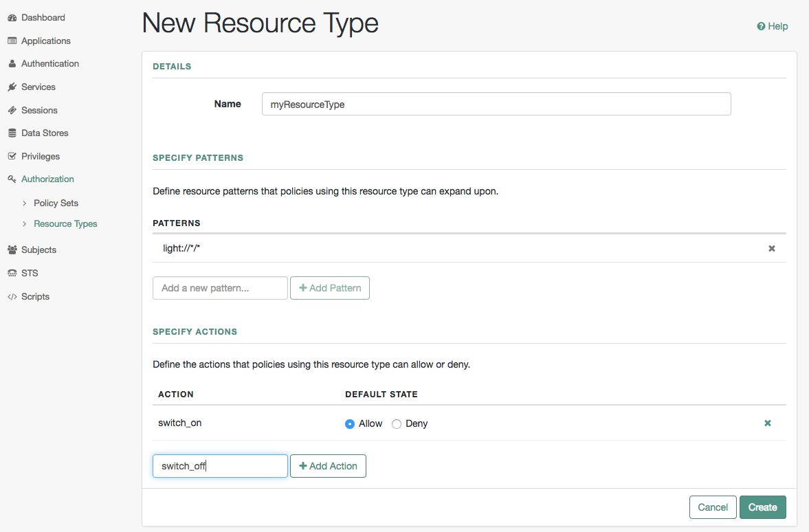Click the Data Stores database icon

click(12, 133)
